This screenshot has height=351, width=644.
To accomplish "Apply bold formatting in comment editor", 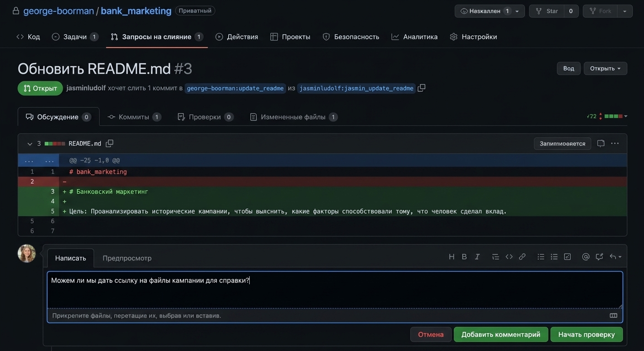I will [x=464, y=257].
